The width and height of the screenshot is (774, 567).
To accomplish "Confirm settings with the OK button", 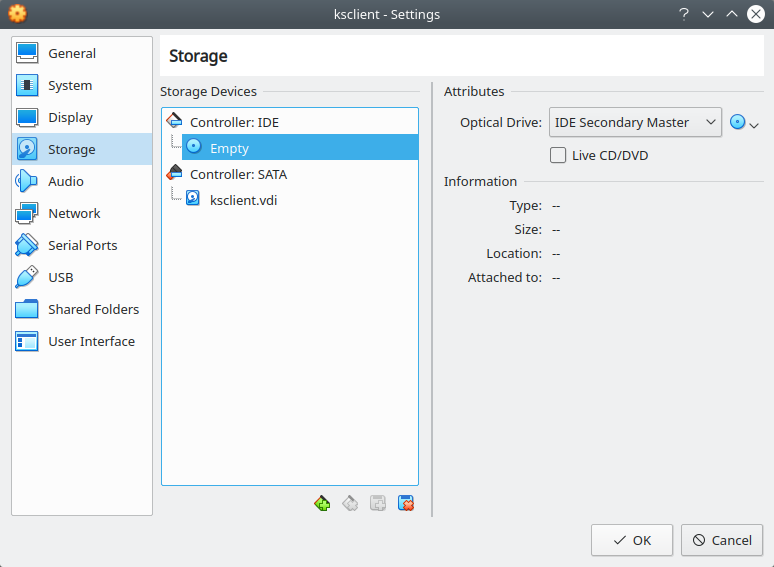I will pyautogui.click(x=632, y=540).
